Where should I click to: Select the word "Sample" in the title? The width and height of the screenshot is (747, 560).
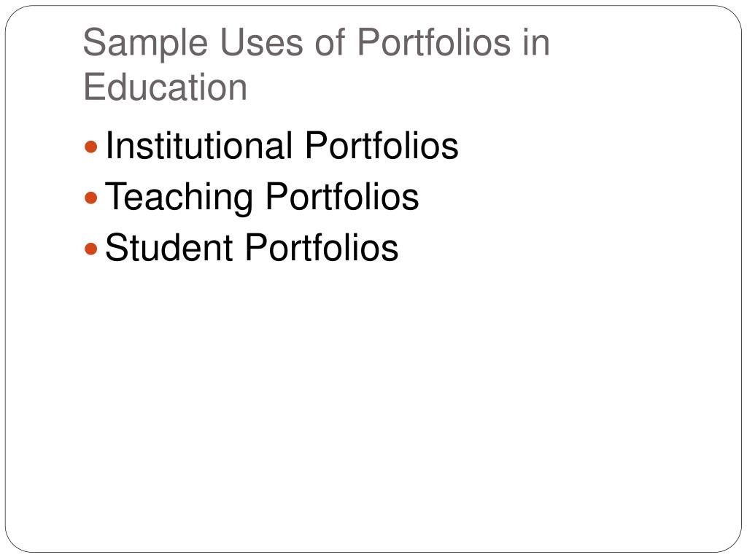(145, 44)
